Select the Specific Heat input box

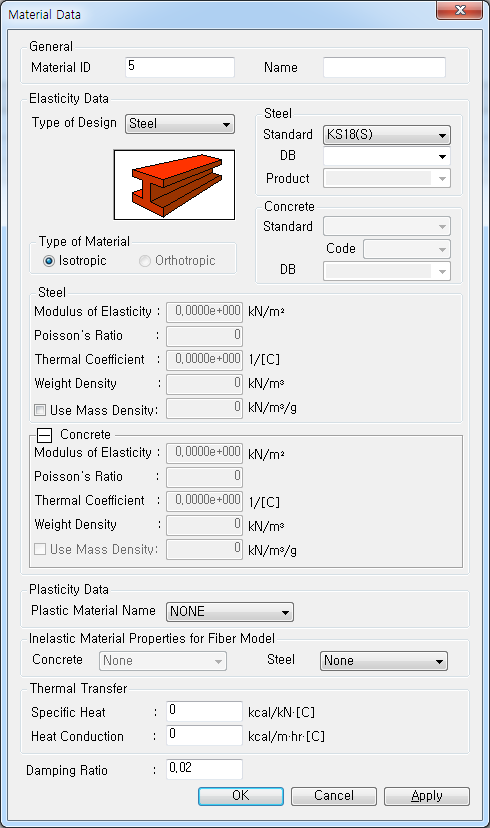[x=204, y=711]
